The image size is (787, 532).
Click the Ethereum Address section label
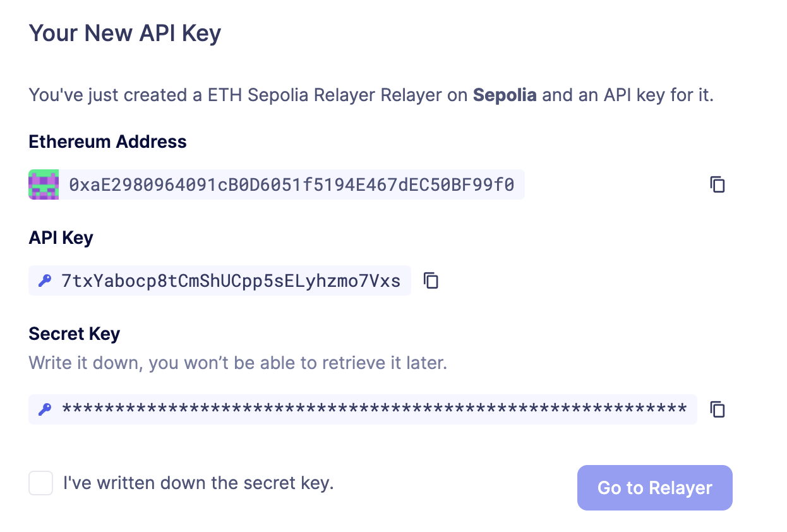click(x=107, y=142)
